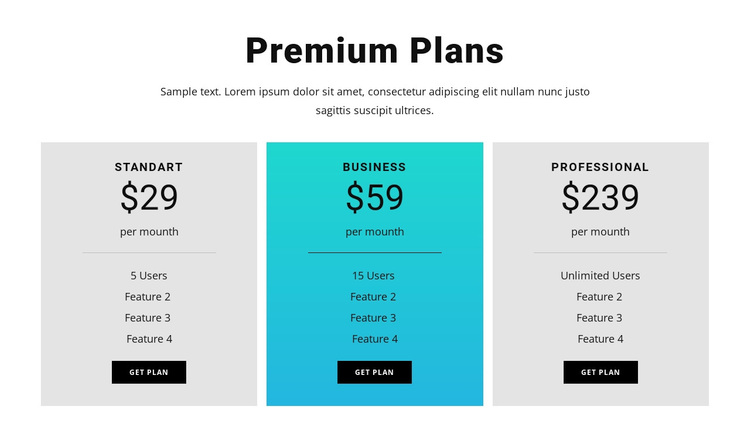Click per mounth label in Business card
The image size is (750, 438).
[375, 232]
